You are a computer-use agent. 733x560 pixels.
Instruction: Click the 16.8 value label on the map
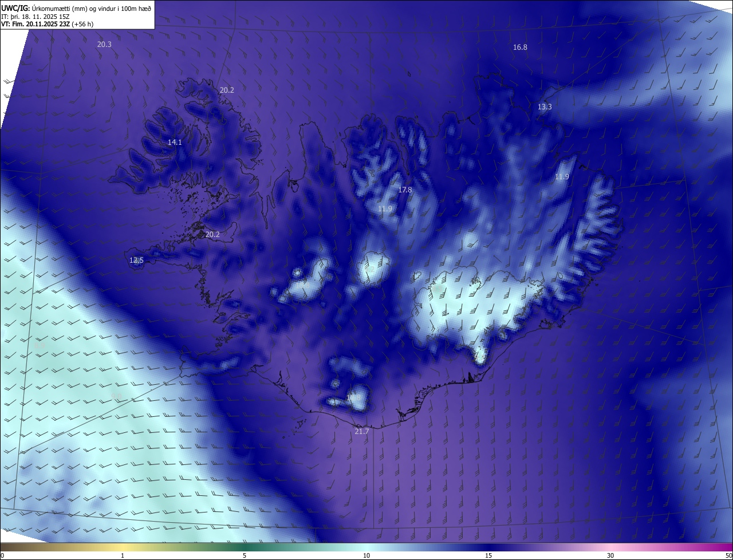pyautogui.click(x=520, y=48)
